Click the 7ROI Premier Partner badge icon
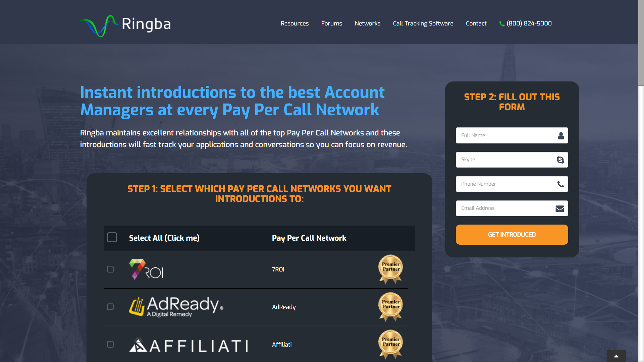Screen dimensions: 644x362 tap(390, 269)
